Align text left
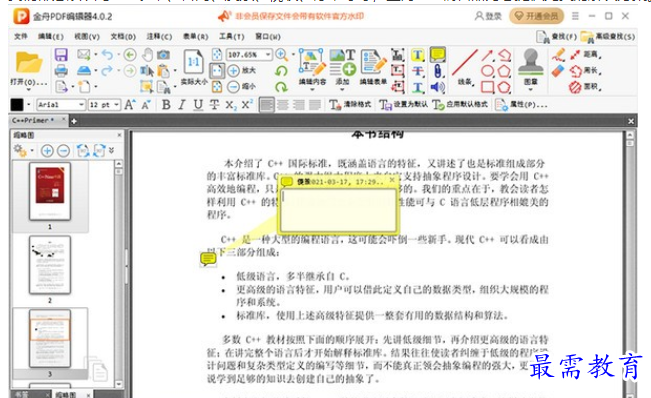Image resolution: width=651 pixels, height=398 pixels. [x=267, y=105]
